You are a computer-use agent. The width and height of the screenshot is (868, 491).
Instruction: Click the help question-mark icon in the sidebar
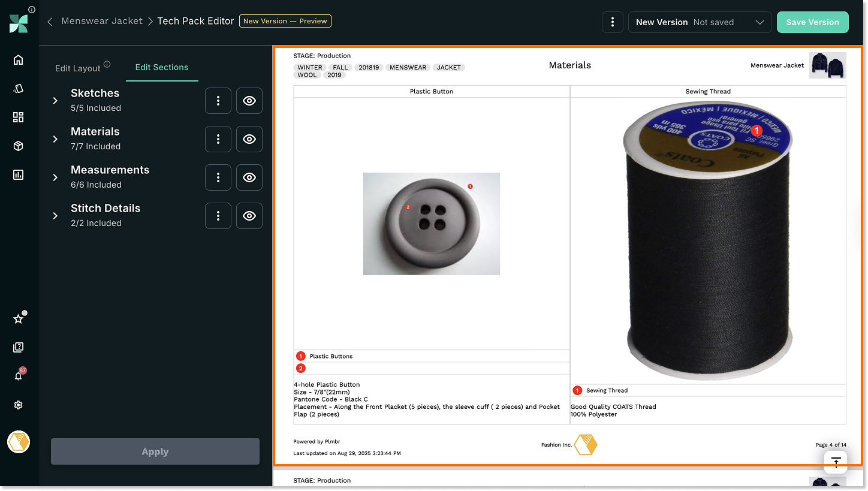click(18, 347)
